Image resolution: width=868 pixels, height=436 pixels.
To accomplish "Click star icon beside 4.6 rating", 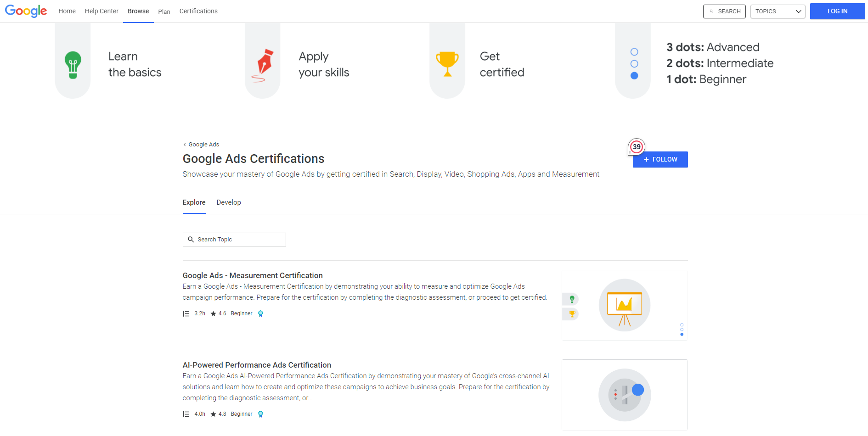I will [213, 314].
